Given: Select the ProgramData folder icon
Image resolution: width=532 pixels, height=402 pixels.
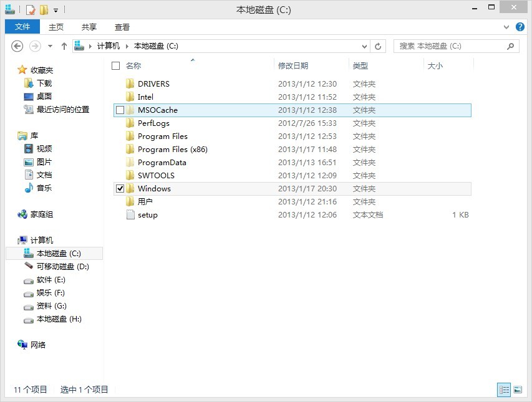Looking at the screenshot, I should point(130,163).
